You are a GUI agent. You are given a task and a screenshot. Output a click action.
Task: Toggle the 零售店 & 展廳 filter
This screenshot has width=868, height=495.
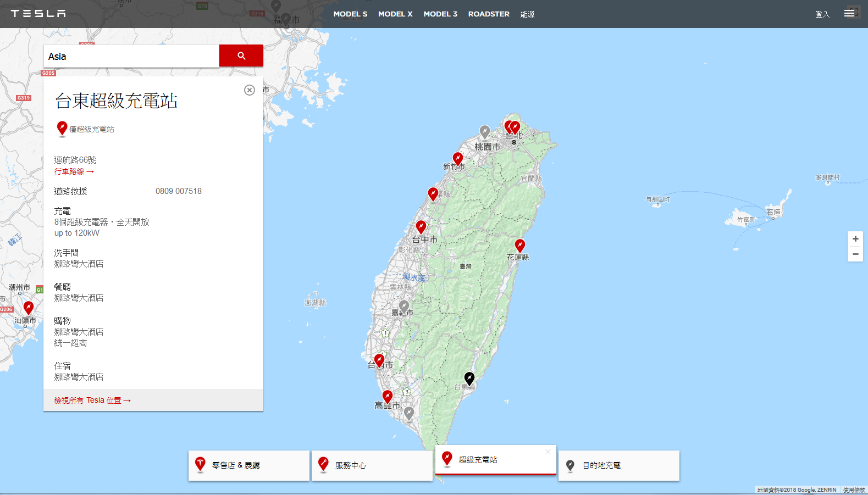coord(249,465)
